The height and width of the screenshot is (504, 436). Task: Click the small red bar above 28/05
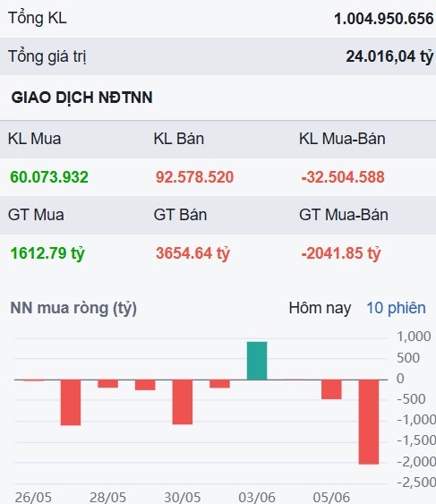108,384
